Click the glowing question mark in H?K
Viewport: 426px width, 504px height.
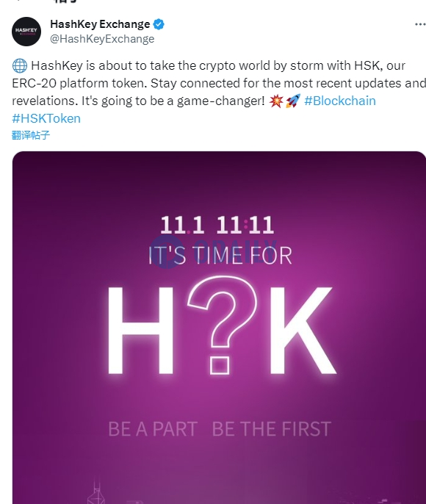coord(222,325)
